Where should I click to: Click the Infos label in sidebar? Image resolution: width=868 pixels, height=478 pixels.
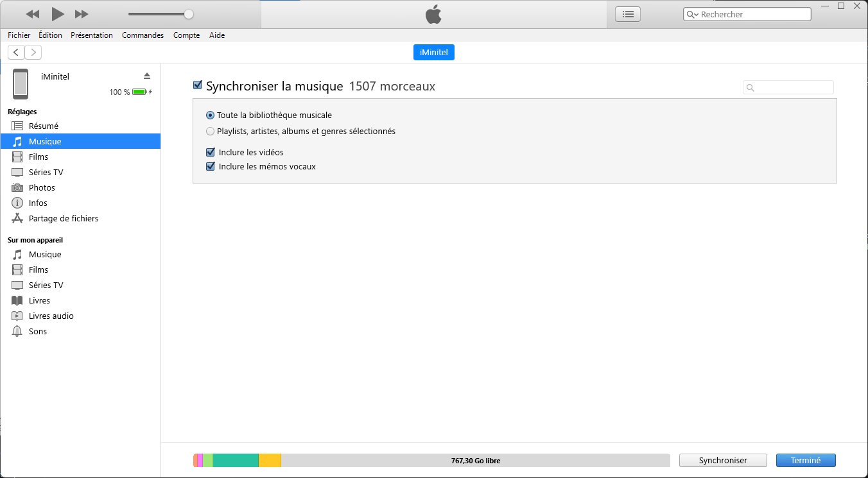click(x=38, y=203)
